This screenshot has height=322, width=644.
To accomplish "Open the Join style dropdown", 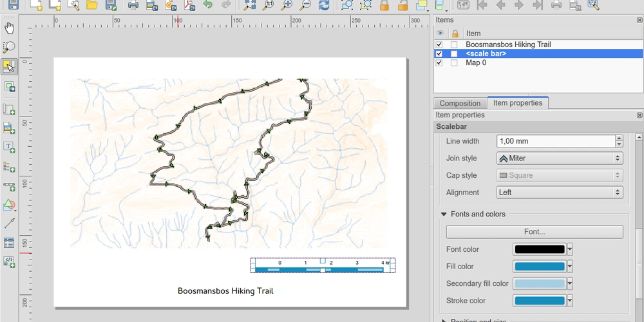I will point(560,158).
